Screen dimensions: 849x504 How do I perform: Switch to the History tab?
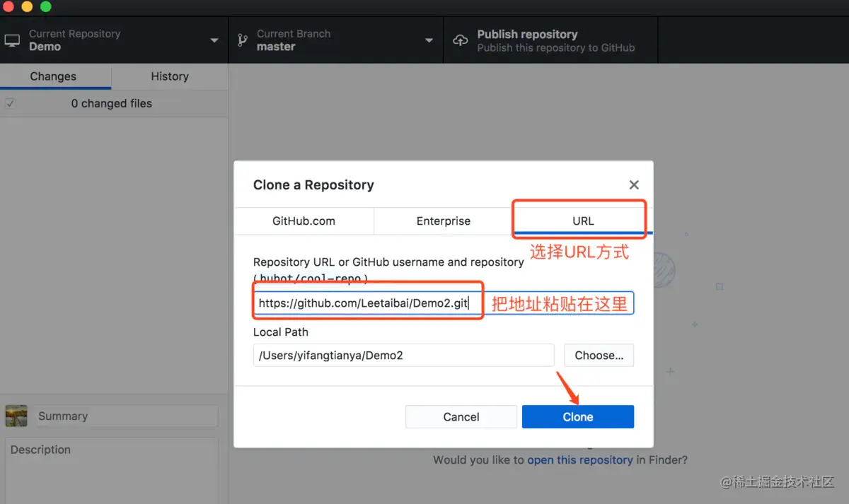[170, 76]
